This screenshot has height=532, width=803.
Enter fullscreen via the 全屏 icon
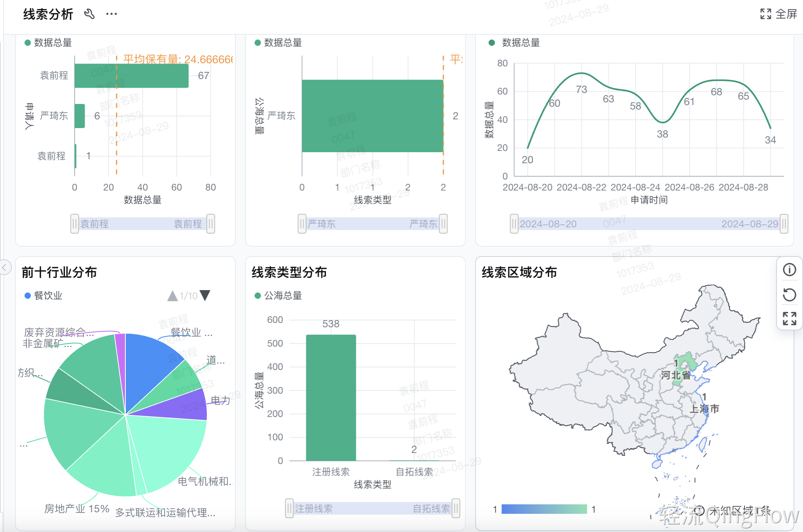[766, 14]
